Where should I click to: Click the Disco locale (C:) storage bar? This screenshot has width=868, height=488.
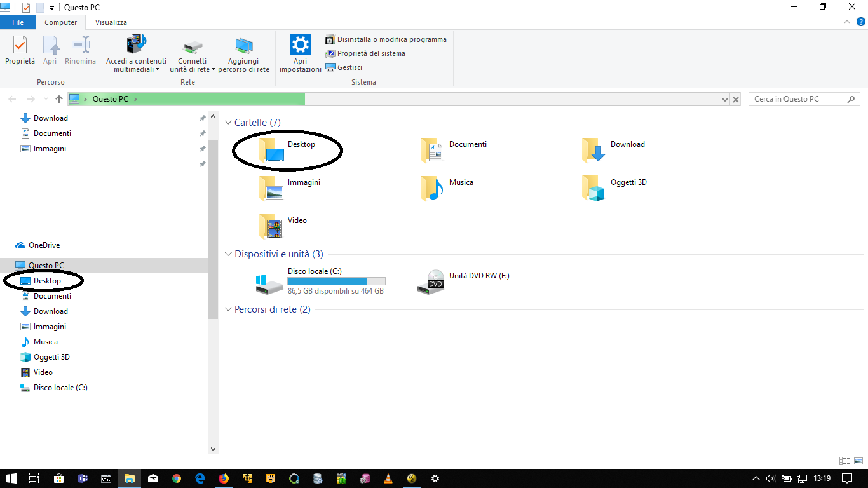(336, 281)
